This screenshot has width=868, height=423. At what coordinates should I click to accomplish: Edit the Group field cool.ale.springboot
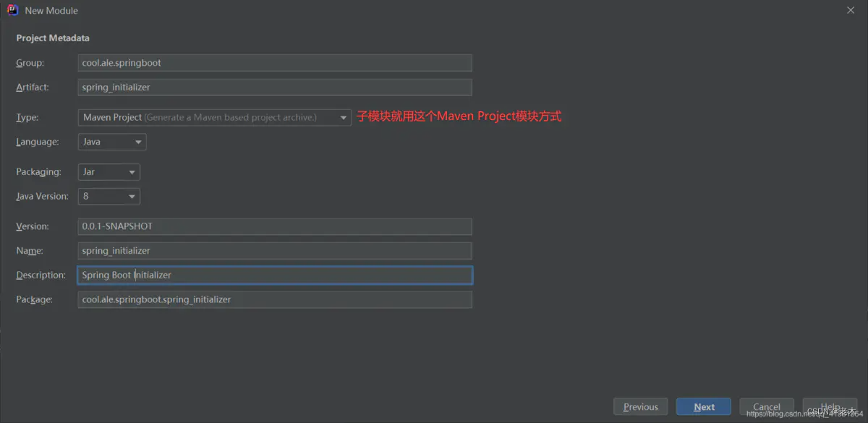click(275, 63)
